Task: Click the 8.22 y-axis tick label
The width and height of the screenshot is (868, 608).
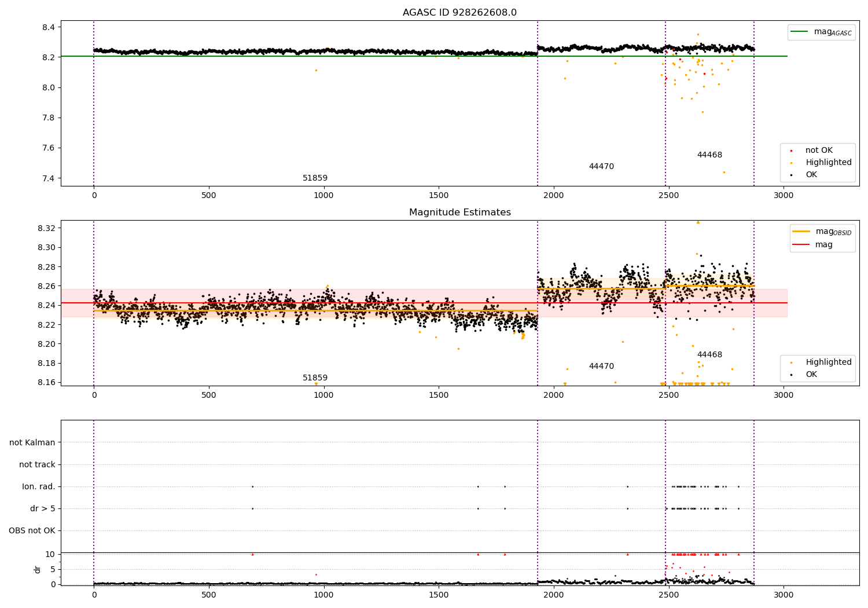Action: [x=46, y=325]
